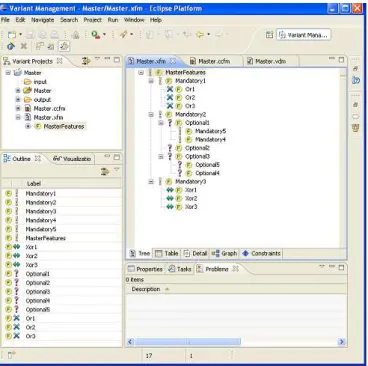Maximize the Variant Projects view
This screenshot has width=368, height=366.
[117, 60]
